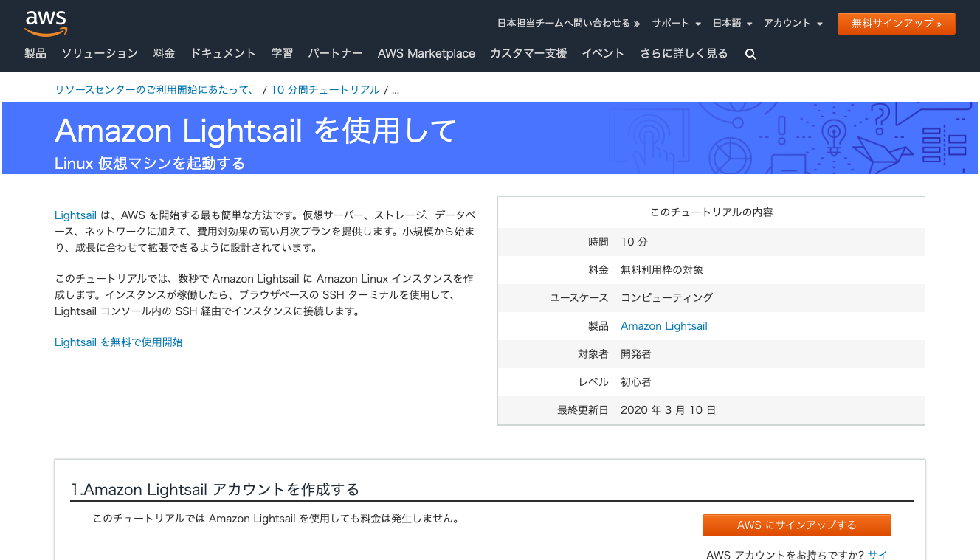Click Lightsail を無料で使用開始 link

click(119, 342)
